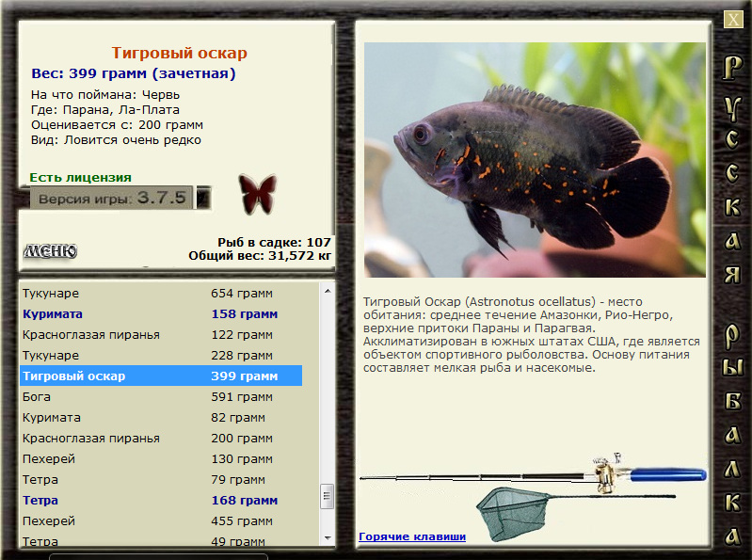This screenshot has width=752, height=560.
Task: Click the fishing rod image
Action: [533, 473]
